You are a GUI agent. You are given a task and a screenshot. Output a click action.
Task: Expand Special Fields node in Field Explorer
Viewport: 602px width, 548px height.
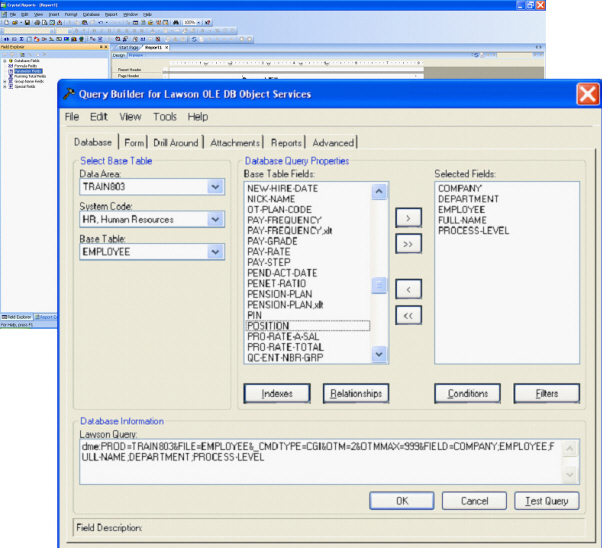(x=5, y=86)
